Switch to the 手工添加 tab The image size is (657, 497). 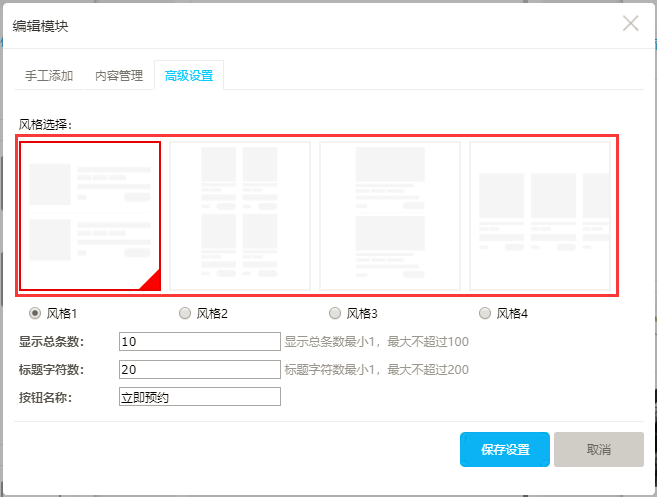point(49,75)
